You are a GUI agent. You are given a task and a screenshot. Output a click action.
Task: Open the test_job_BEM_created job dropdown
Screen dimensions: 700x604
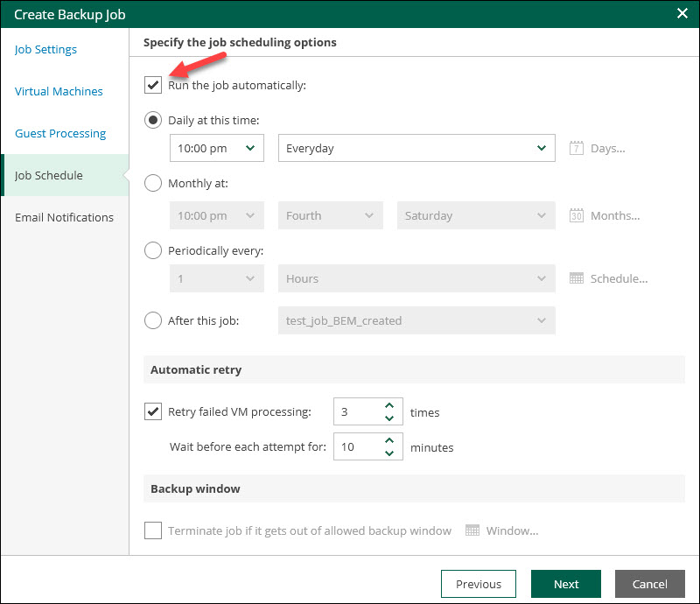coord(416,320)
